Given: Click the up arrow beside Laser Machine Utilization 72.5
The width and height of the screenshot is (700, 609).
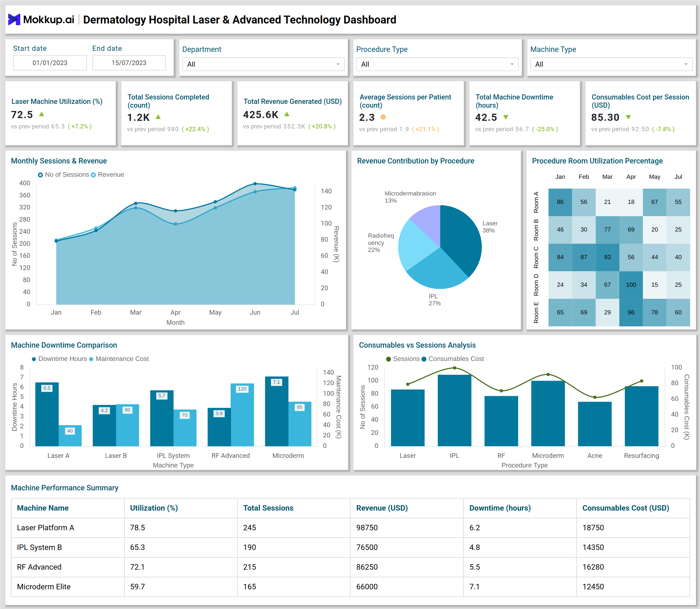Looking at the screenshot, I should [x=42, y=114].
